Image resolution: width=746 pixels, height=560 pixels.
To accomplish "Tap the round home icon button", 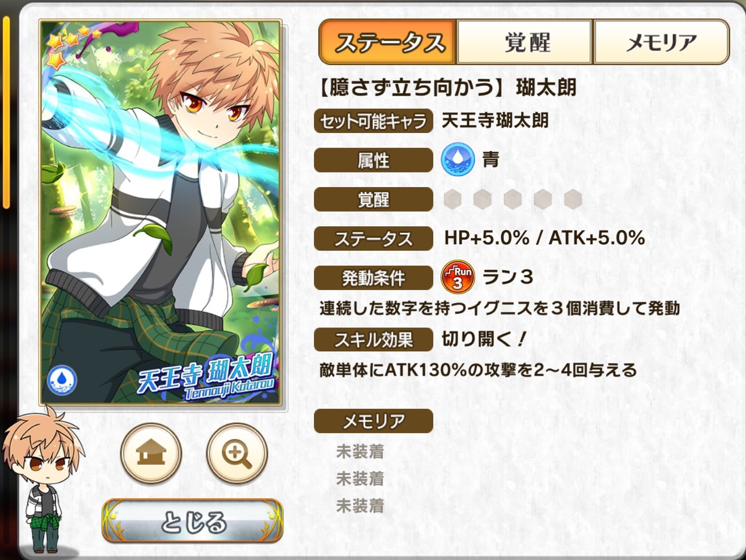I will [x=150, y=453].
